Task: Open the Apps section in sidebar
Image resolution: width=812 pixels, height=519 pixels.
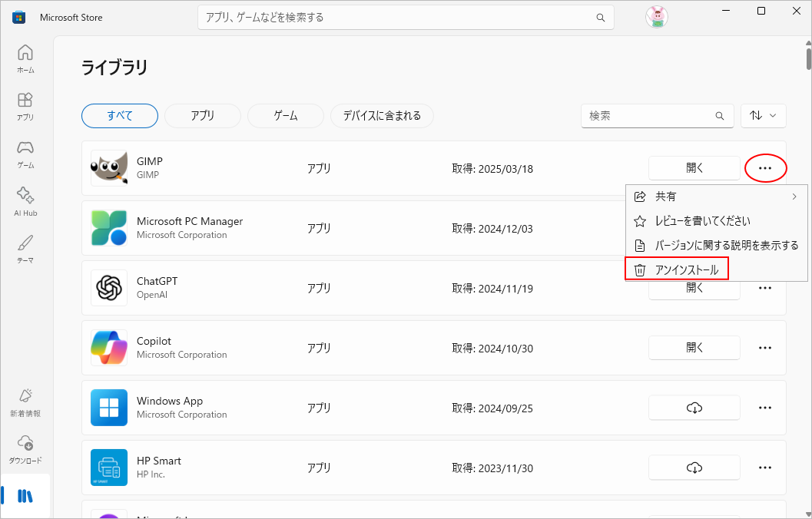Action: point(25,106)
